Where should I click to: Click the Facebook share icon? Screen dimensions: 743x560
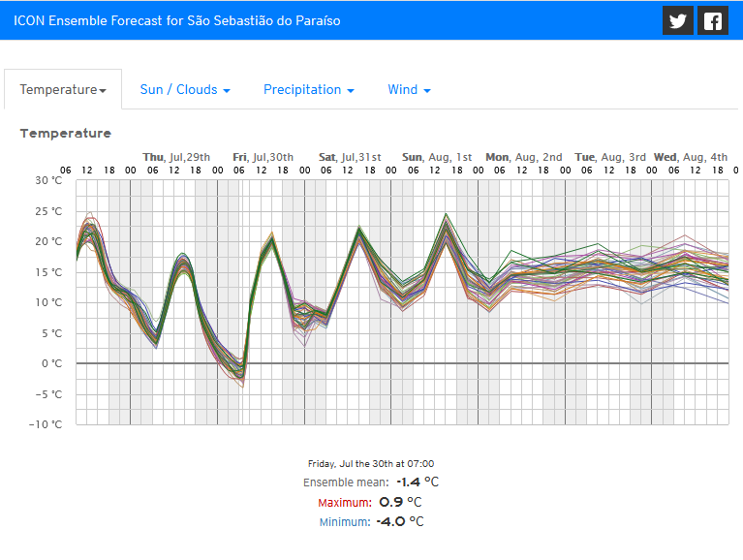713,20
